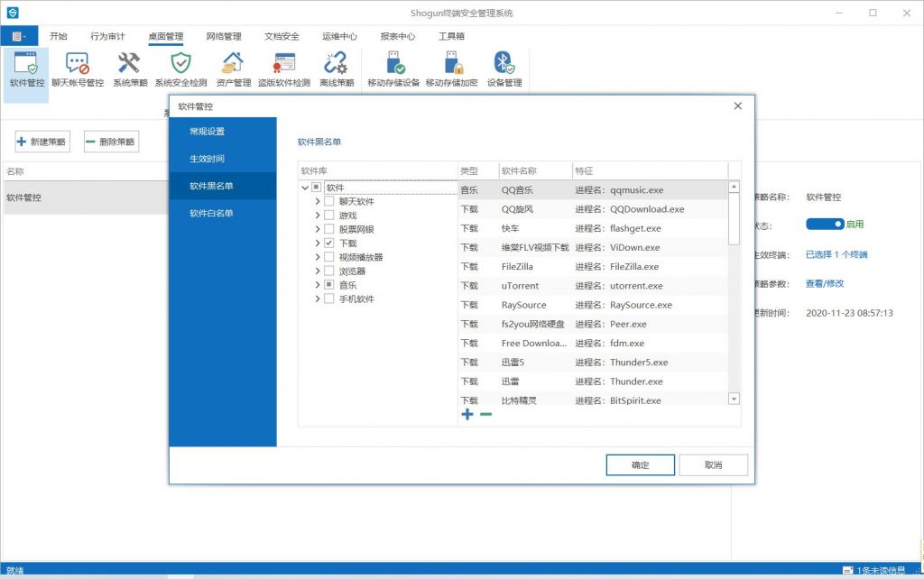
Task: Disable the 启用 status toggle switch
Action: (x=824, y=224)
